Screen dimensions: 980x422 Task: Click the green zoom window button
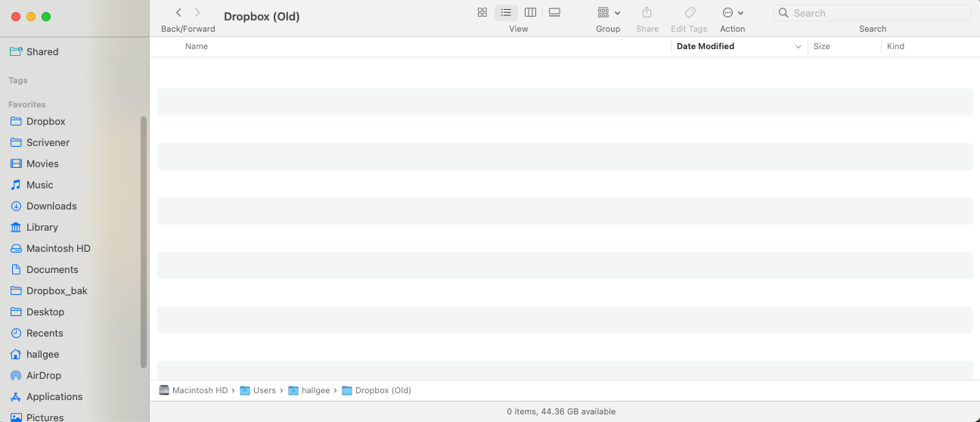[x=46, y=17]
